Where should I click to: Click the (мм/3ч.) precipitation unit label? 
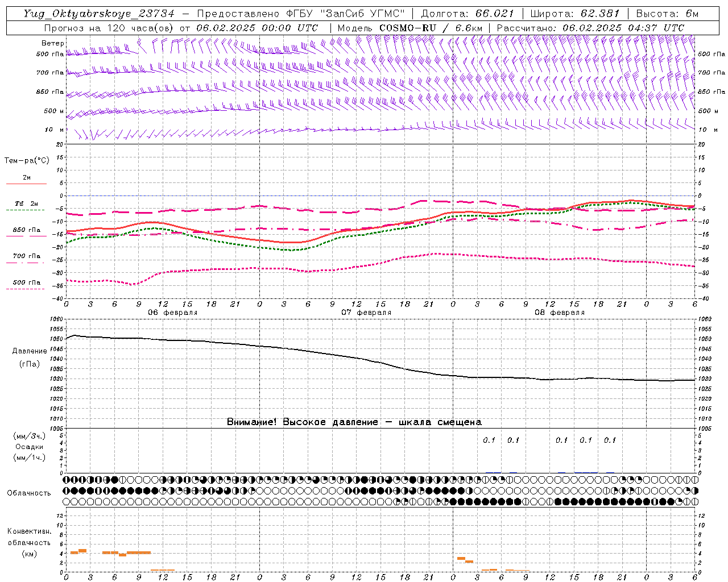30,436
